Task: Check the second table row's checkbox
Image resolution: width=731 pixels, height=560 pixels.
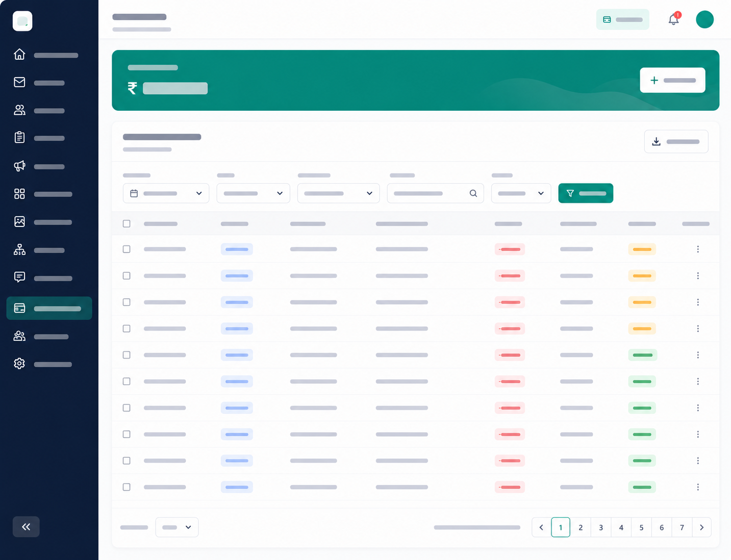Action: (x=127, y=276)
